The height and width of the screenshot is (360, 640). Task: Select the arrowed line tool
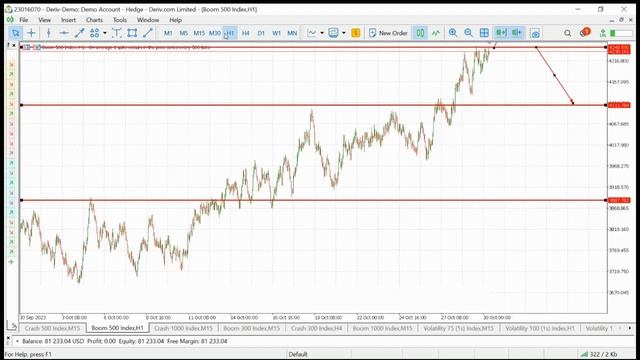(148, 33)
